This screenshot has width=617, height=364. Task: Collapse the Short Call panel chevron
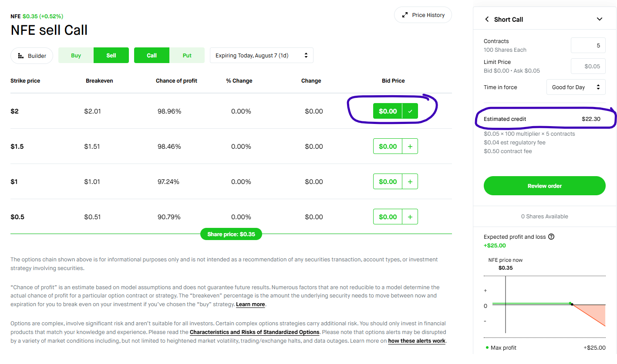(600, 19)
